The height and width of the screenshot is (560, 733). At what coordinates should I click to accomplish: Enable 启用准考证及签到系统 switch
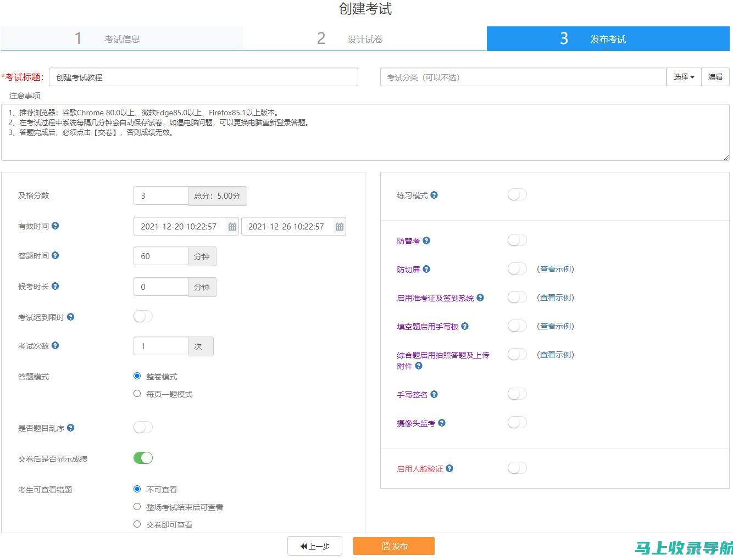point(517,297)
